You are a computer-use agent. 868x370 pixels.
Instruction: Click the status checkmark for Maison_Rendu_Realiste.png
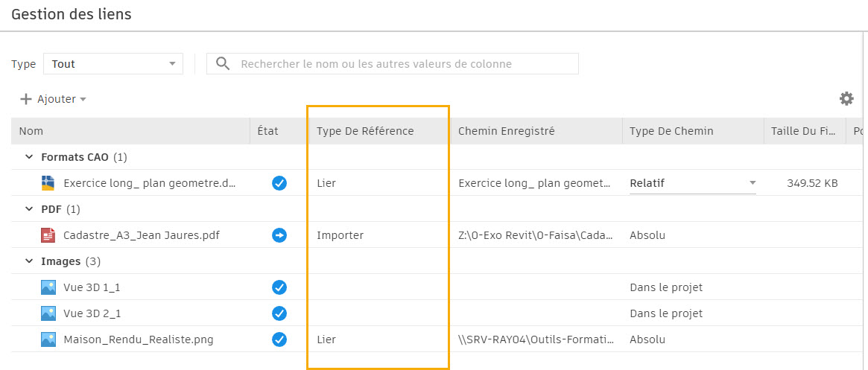click(279, 339)
